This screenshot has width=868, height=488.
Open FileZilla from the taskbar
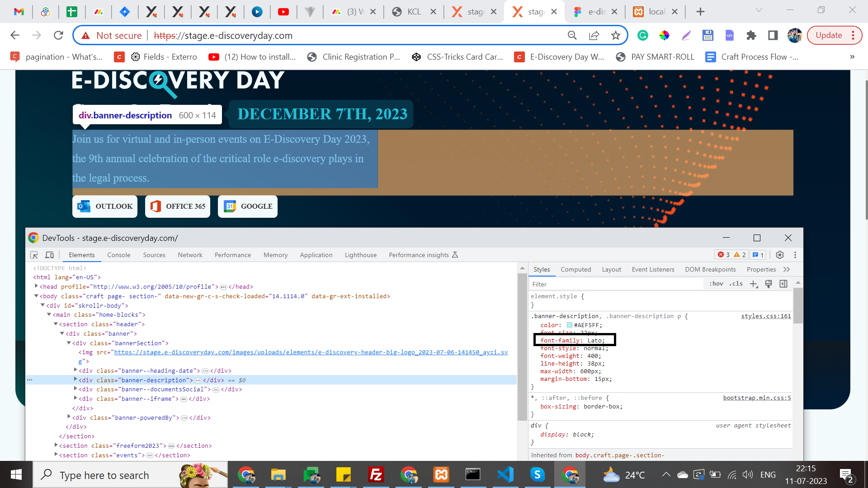click(x=376, y=475)
